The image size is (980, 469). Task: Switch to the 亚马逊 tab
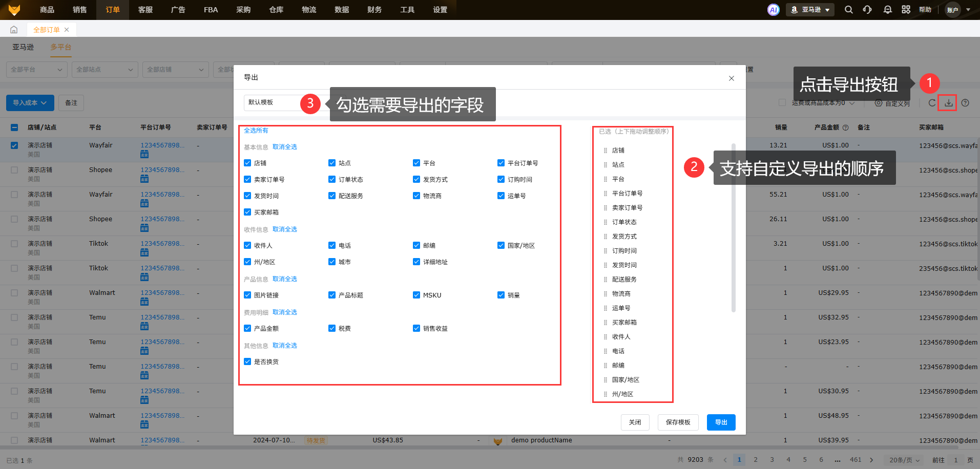click(23, 47)
